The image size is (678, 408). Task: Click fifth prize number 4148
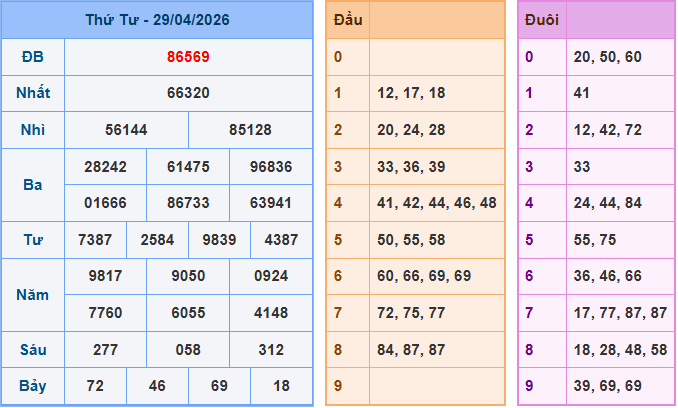point(271,313)
